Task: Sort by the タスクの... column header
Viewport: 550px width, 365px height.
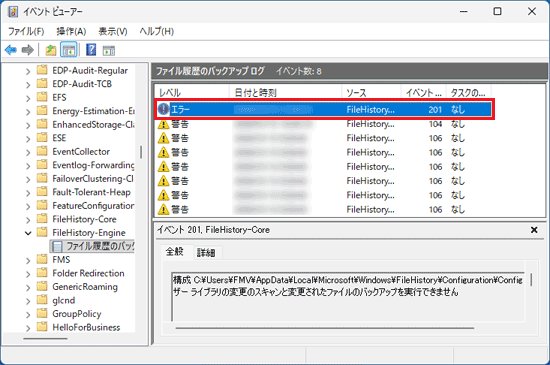Action: point(468,93)
